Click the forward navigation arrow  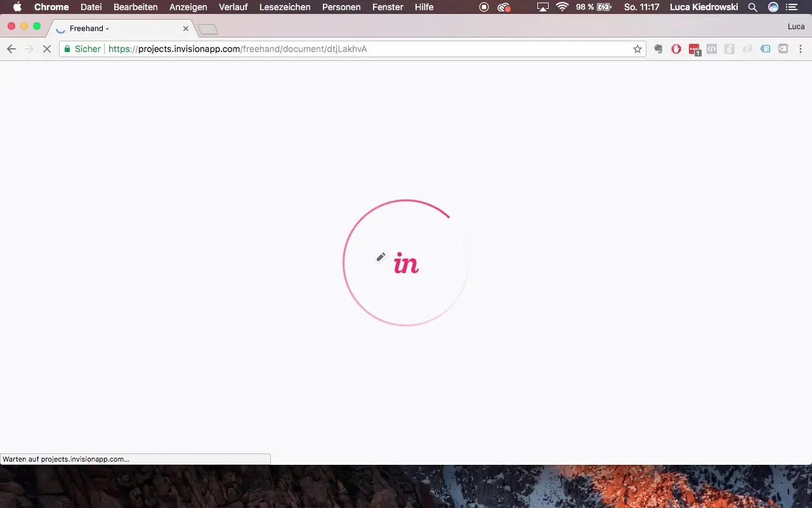(x=29, y=49)
